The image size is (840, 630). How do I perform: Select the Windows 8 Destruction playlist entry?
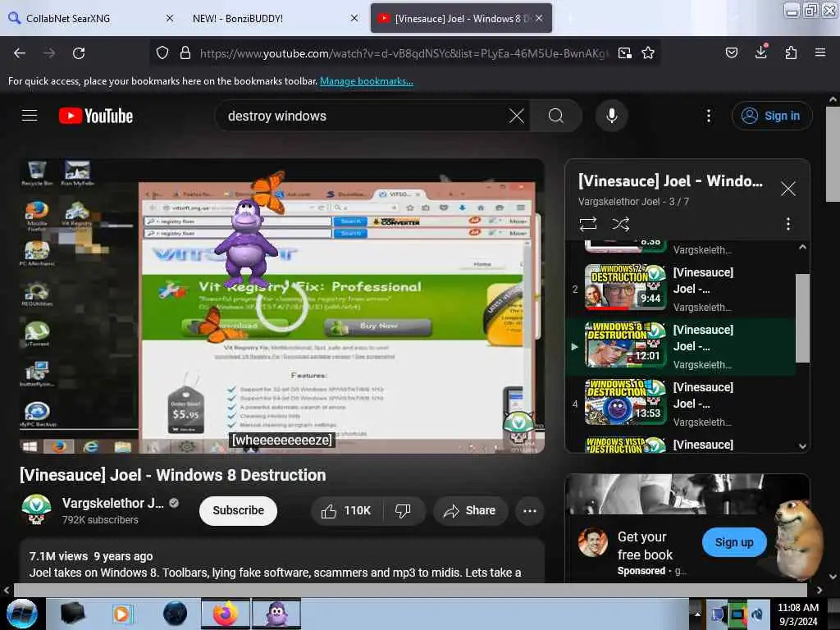coord(678,346)
